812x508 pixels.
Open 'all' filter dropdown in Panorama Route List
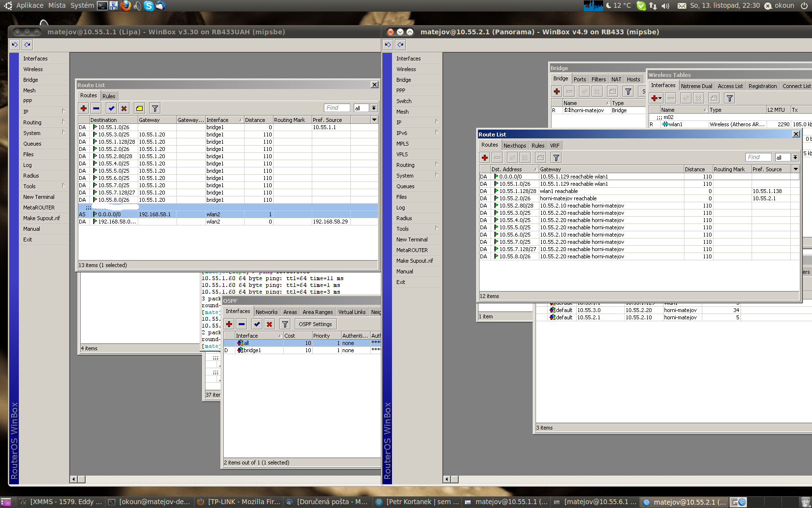pos(795,157)
